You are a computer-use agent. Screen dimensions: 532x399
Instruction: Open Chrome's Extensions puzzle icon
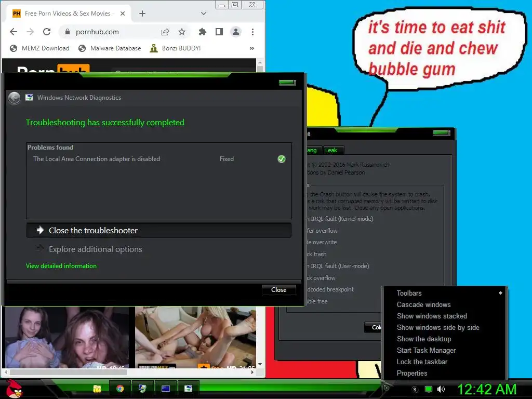(x=203, y=32)
